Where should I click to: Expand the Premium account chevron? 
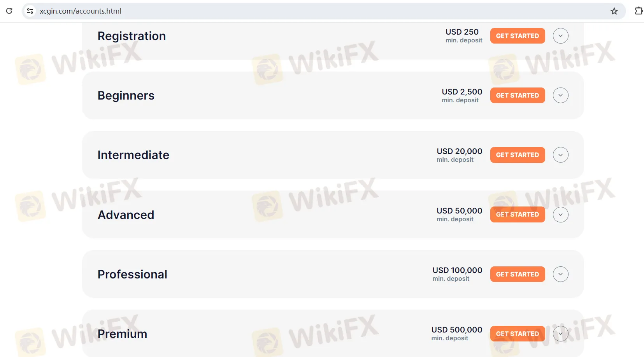pyautogui.click(x=560, y=334)
